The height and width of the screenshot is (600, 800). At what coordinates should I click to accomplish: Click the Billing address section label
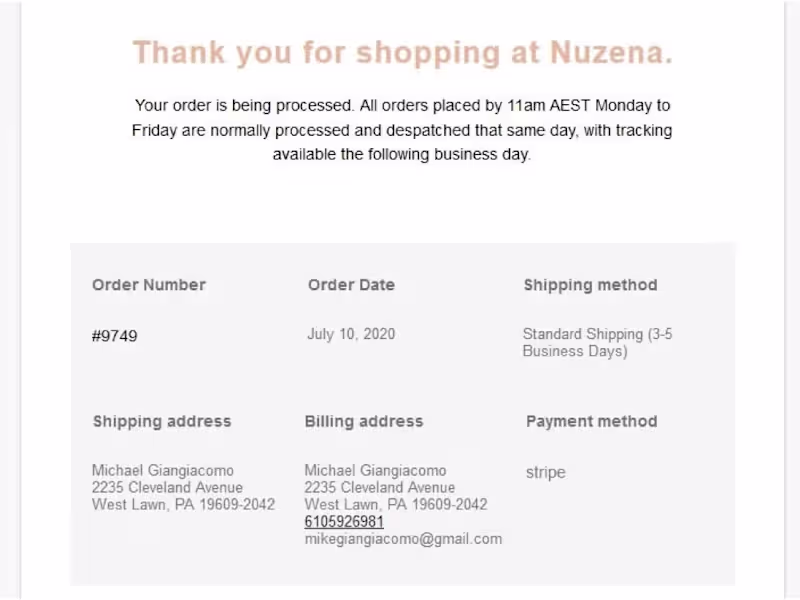pos(364,421)
